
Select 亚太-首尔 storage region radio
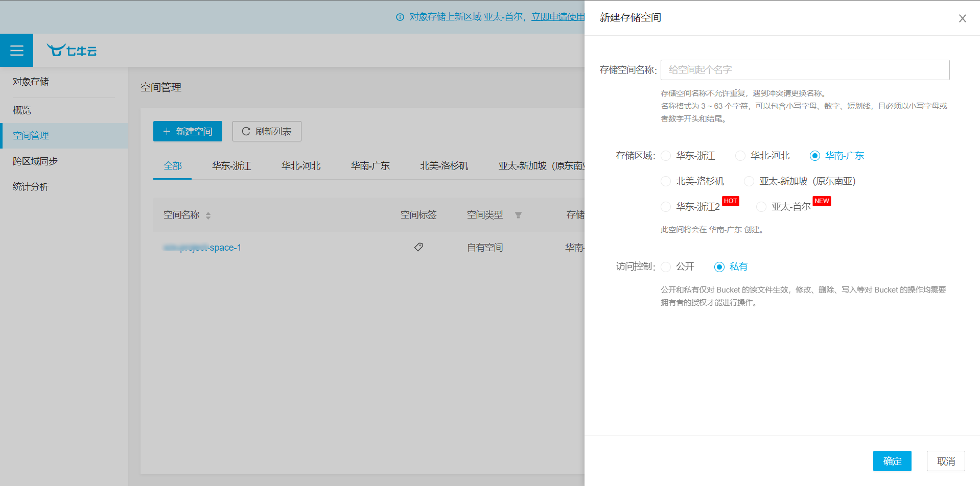[761, 207]
